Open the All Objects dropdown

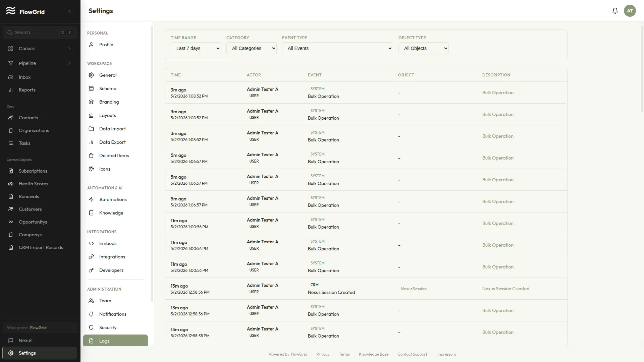click(424, 48)
